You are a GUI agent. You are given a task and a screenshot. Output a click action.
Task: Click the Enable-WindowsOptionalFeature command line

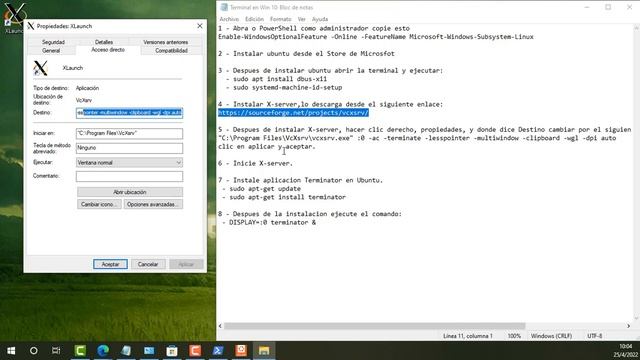click(376, 37)
